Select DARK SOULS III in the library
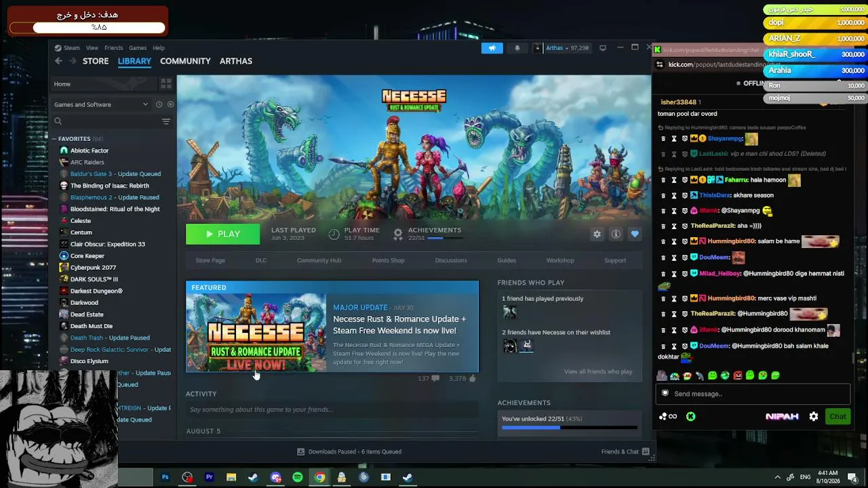This screenshot has width=868, height=488. point(94,279)
